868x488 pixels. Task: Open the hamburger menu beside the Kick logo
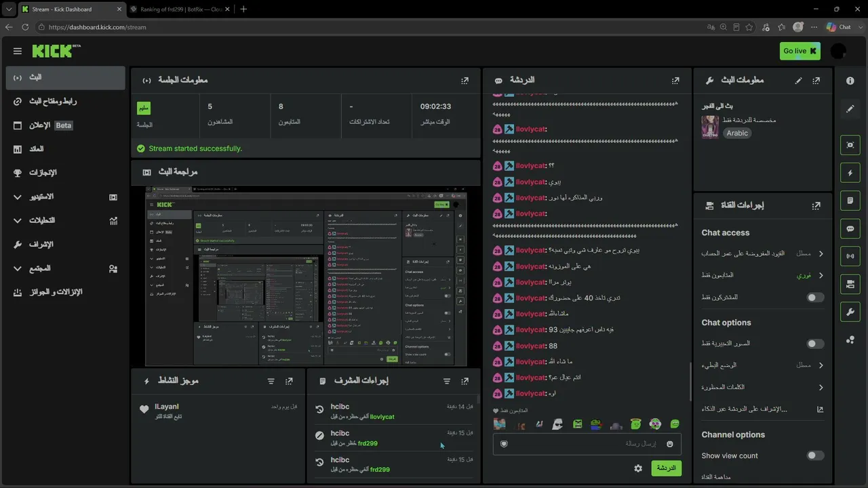(18, 51)
